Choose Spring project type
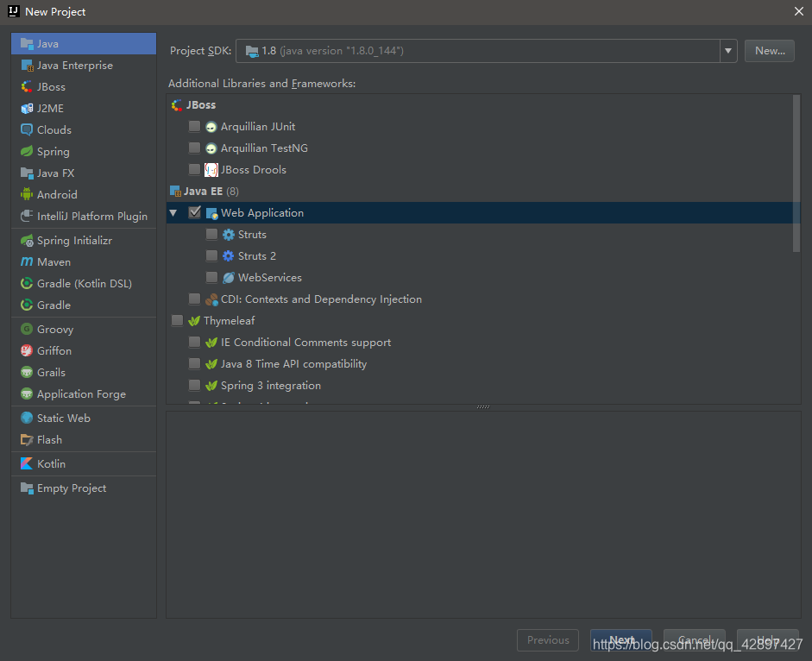The image size is (812, 661). 84,152
